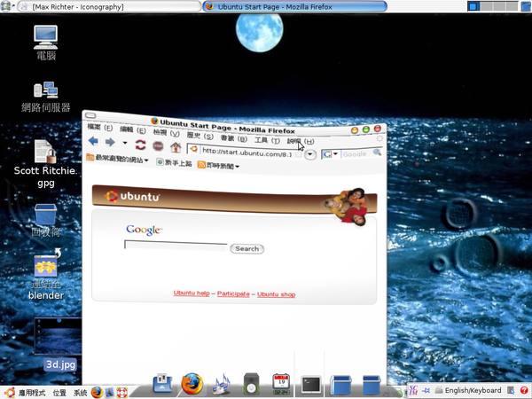Click the calendar clock dock icon
Viewport: 532px width, 399px height.
click(x=281, y=384)
